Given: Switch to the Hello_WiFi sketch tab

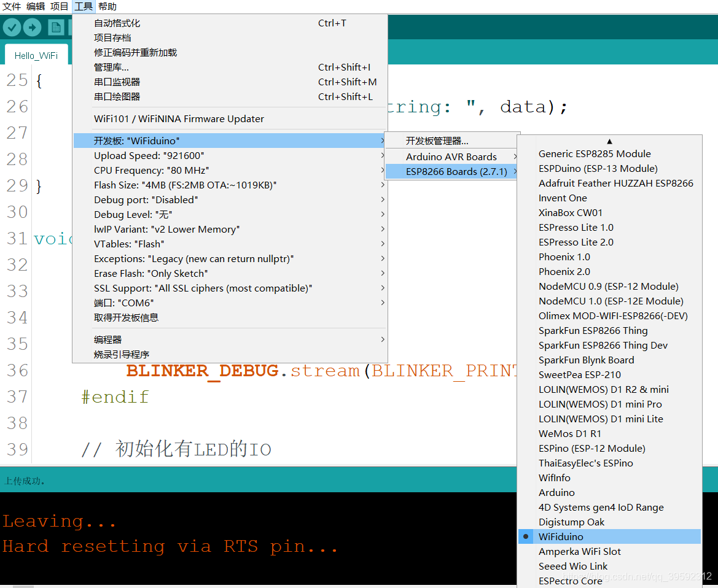Looking at the screenshot, I should [36, 55].
